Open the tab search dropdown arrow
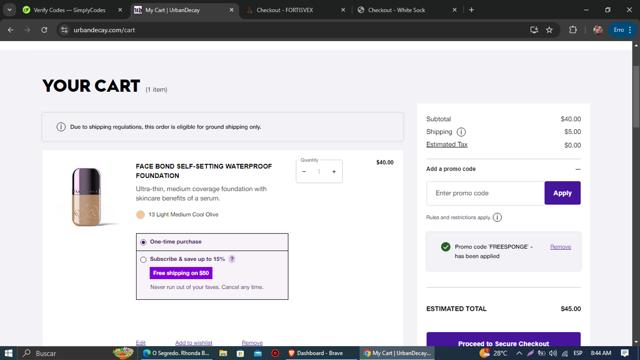This screenshot has width=640, height=360. pyautogui.click(x=9, y=10)
